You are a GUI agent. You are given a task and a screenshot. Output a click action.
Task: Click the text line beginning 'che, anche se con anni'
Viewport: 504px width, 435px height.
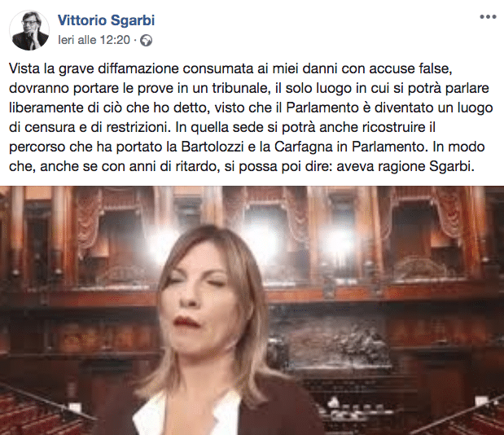click(x=242, y=166)
